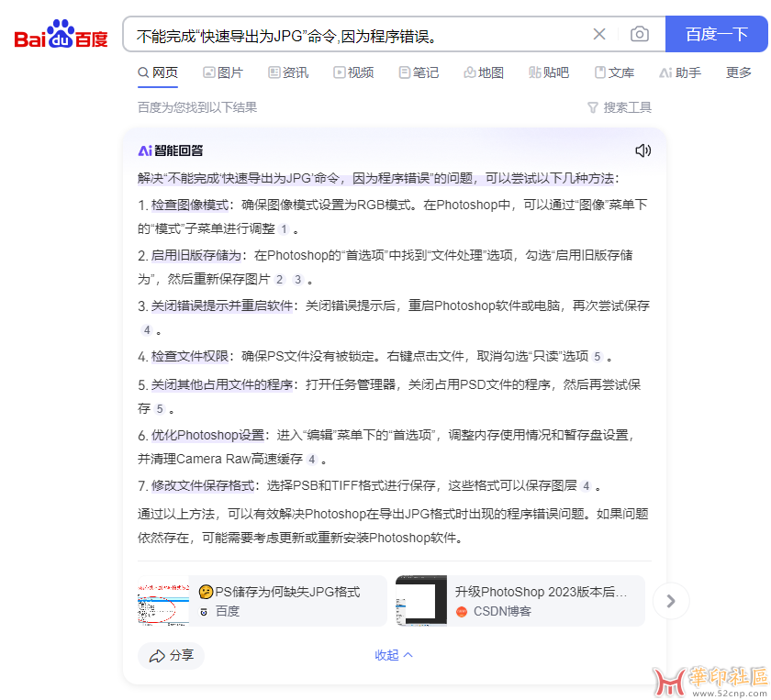Click highlighted text 优化Photoshop设置
Image resolution: width=771 pixels, height=700 pixels.
click(207, 435)
